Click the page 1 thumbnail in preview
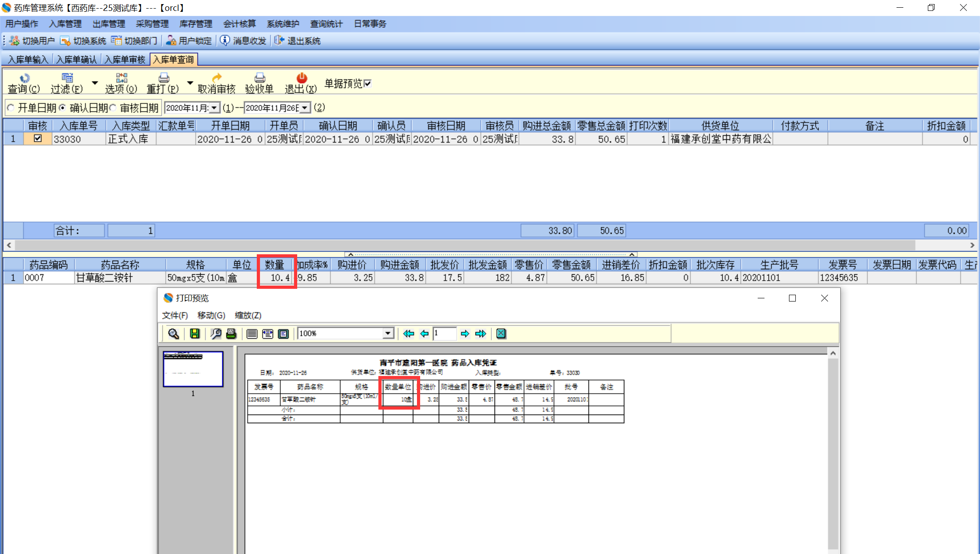 [193, 369]
